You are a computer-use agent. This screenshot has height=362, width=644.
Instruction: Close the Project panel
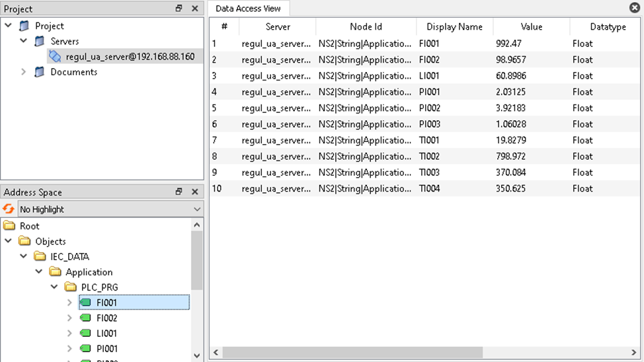tap(194, 8)
